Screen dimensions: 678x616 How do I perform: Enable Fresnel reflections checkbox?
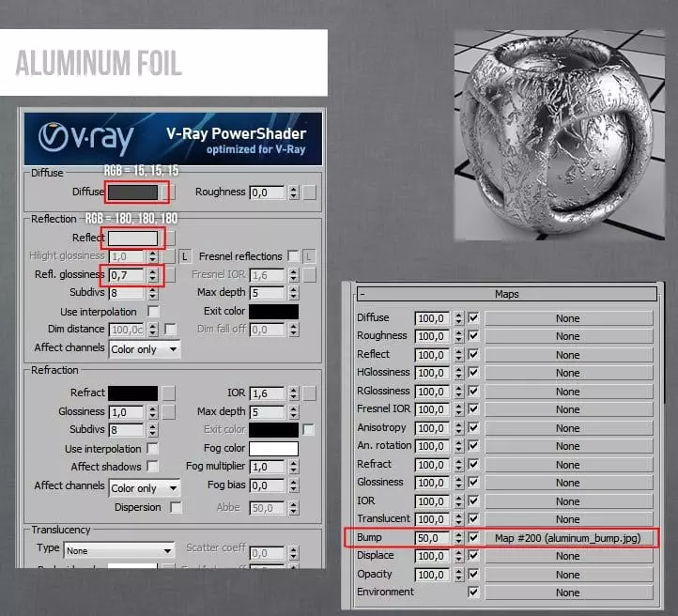[x=293, y=256]
